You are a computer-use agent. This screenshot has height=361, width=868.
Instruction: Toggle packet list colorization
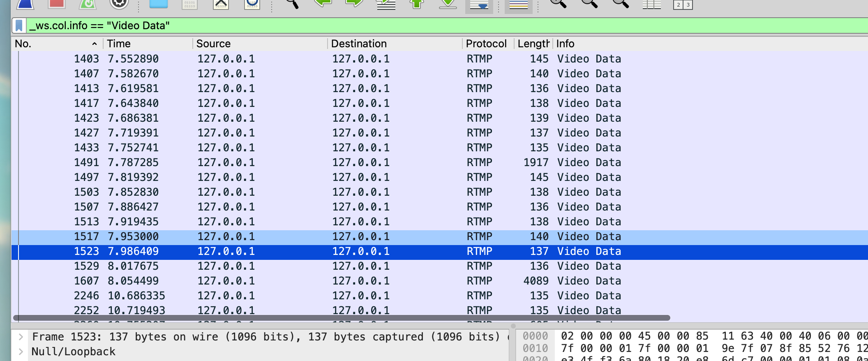point(518,5)
